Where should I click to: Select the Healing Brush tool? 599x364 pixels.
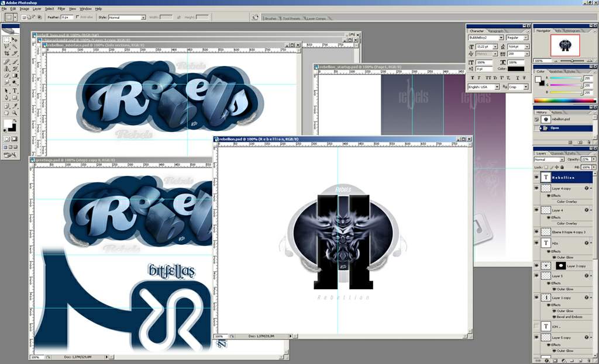(6, 62)
